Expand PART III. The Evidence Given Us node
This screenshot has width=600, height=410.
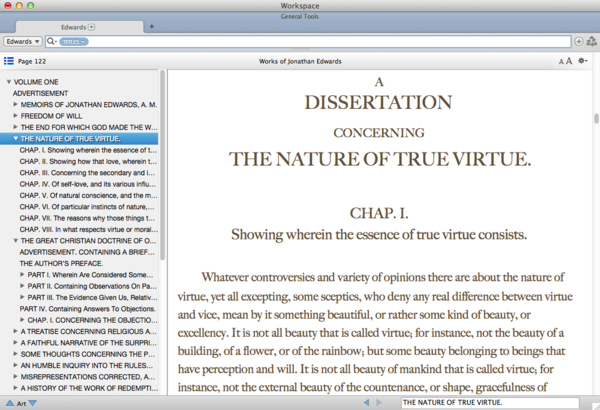click(x=22, y=297)
